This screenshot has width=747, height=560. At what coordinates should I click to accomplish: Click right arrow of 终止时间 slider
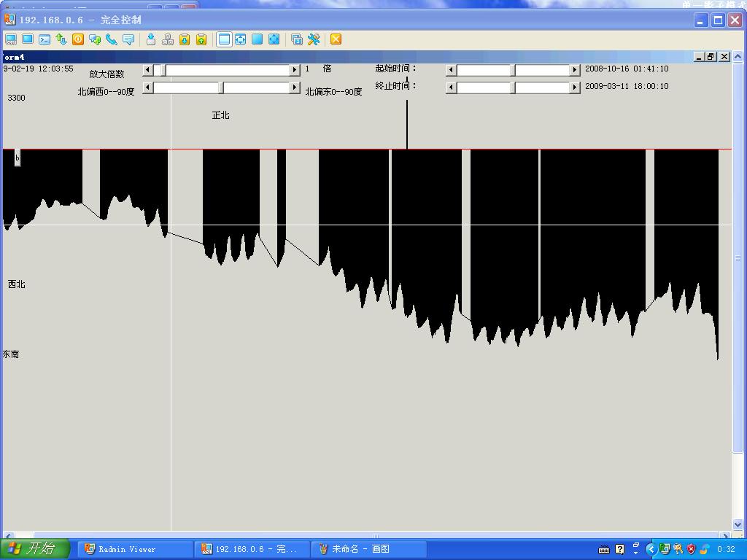point(575,87)
